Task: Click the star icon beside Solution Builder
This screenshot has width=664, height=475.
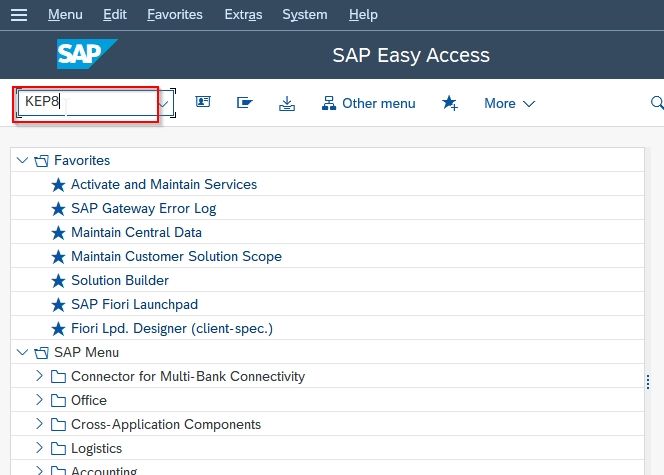Action: (58, 281)
